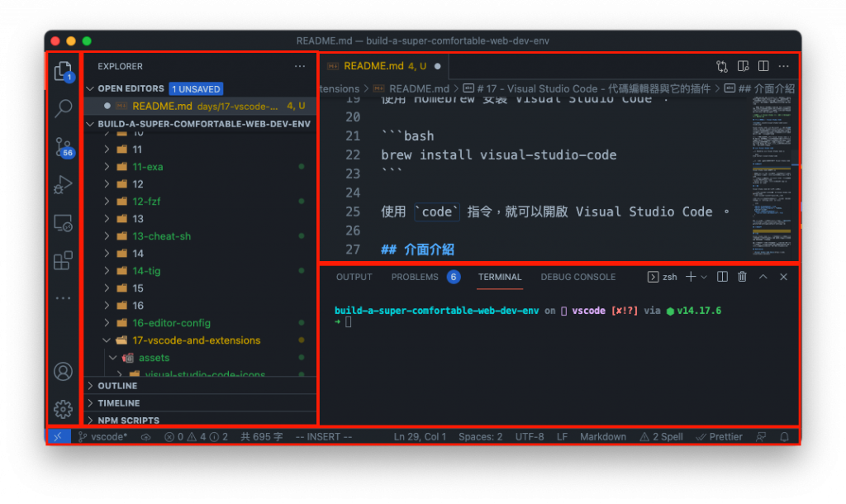Select the README.md editor tab
The image size is (846, 504).
[x=384, y=66]
